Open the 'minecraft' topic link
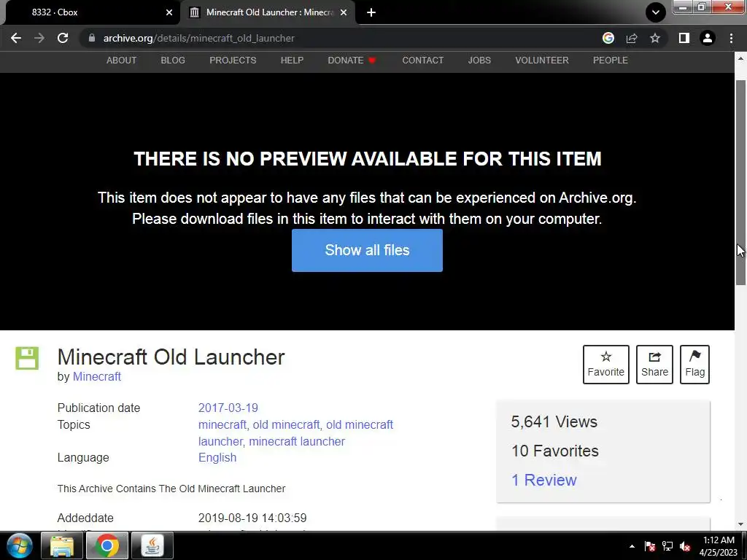This screenshot has height=560, width=747. click(x=222, y=425)
